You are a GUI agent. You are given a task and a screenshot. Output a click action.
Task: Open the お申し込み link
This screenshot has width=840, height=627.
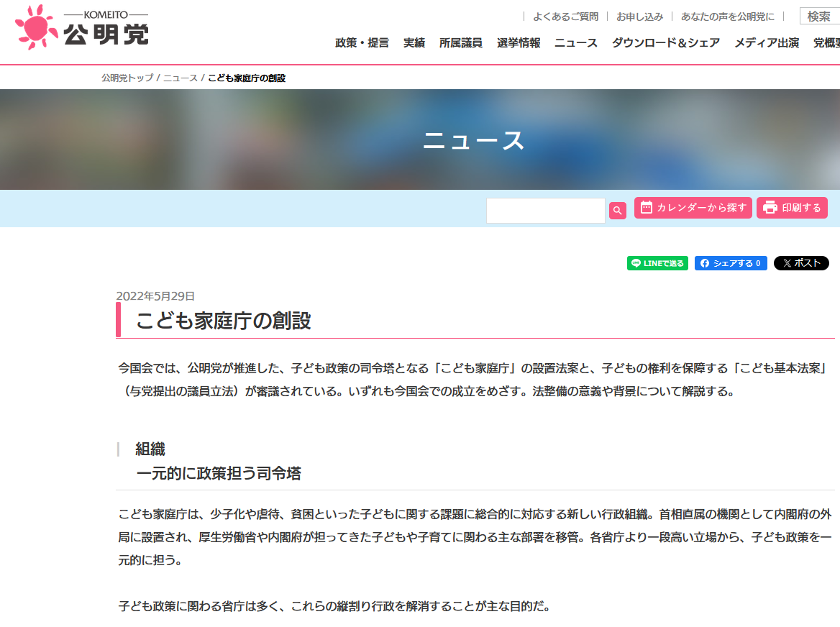639,17
